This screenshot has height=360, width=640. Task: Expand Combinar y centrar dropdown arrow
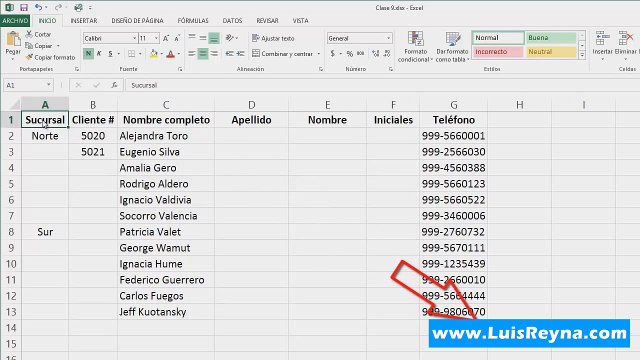coord(319,54)
